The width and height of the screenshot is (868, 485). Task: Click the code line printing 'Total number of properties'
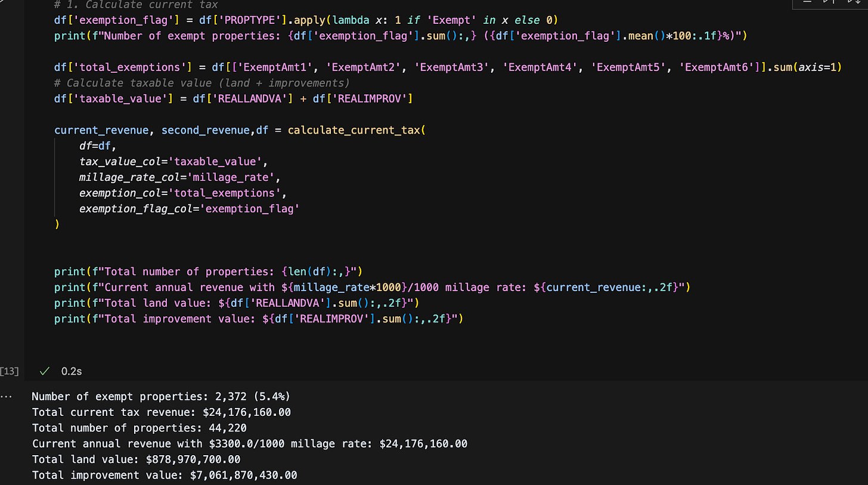pyautogui.click(x=209, y=271)
